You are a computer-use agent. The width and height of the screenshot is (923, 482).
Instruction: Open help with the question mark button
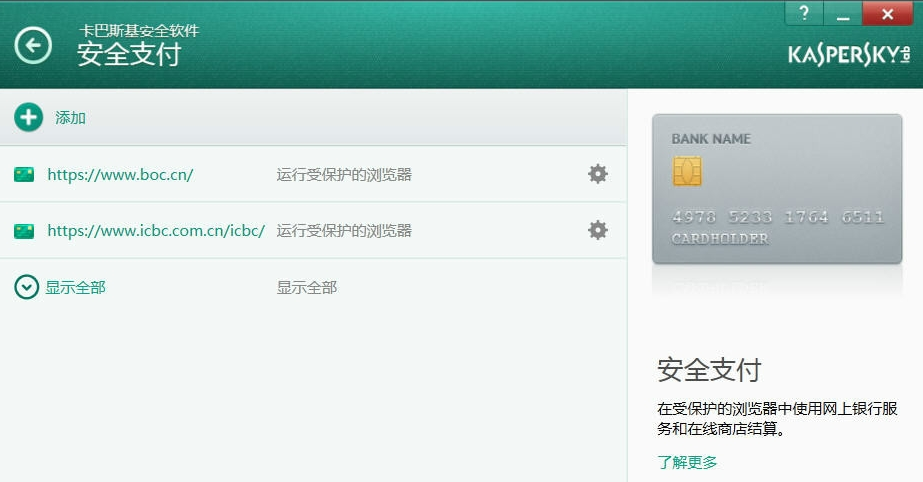pos(804,13)
